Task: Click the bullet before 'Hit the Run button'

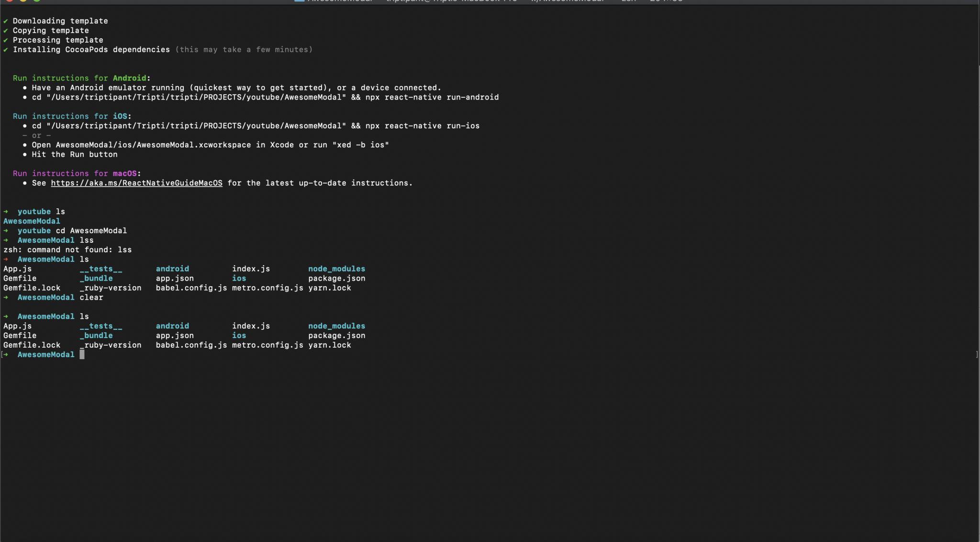Action: click(x=24, y=155)
